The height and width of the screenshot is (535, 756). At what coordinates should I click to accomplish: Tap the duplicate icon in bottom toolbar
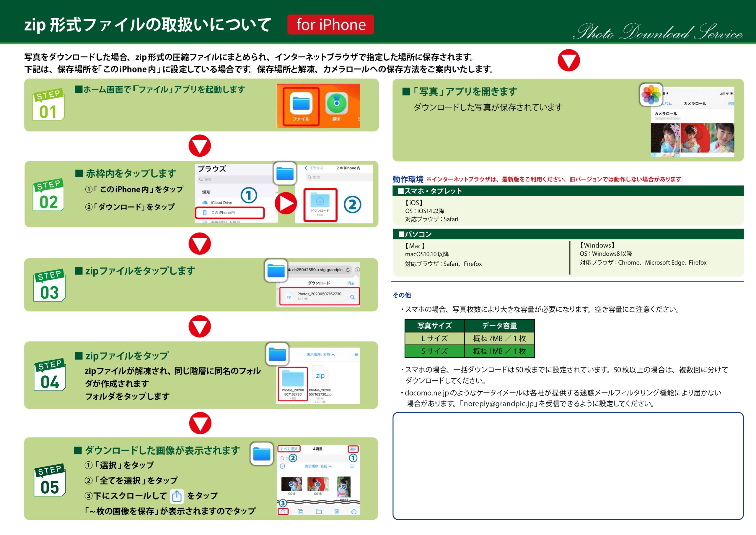click(300, 512)
